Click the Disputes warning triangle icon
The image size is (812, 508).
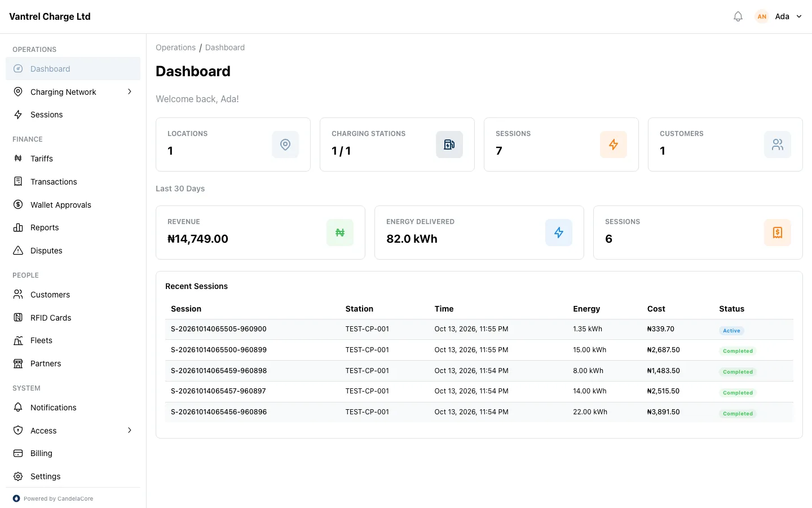tap(18, 251)
